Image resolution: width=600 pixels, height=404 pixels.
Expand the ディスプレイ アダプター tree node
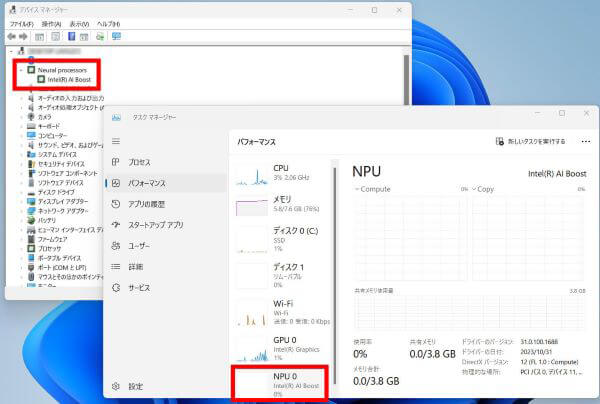click(x=21, y=202)
